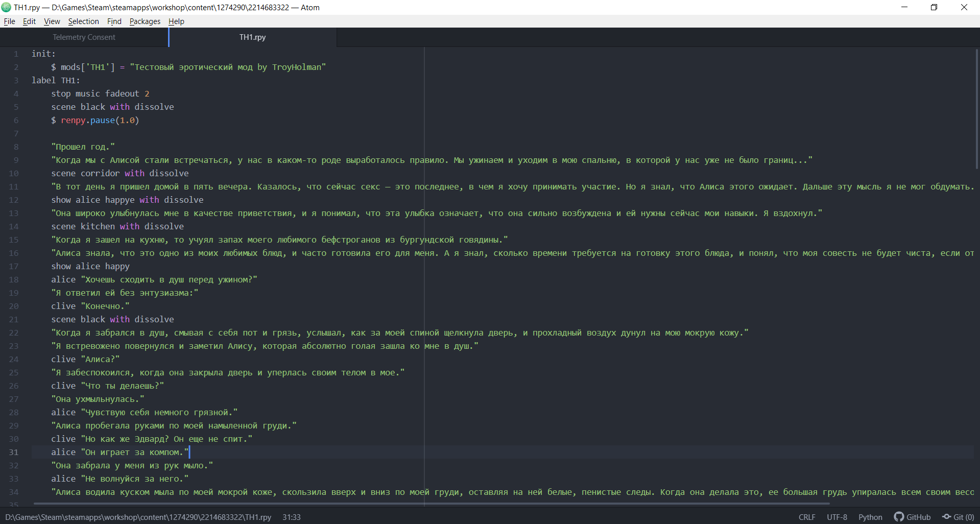Change the Python grammar selector
Viewport: 980px width, 524px height.
tap(870, 517)
